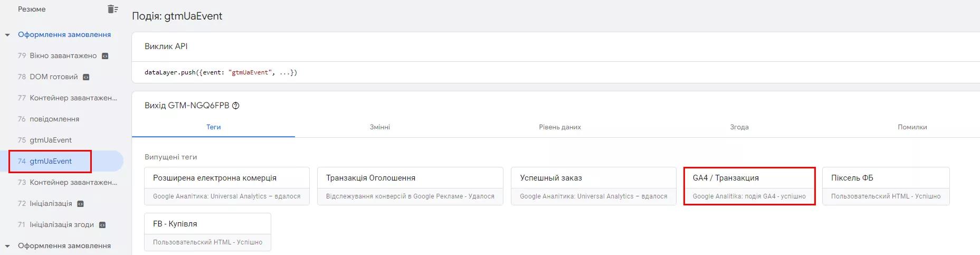Click the code icon beside DOM готовий

[x=86, y=77]
